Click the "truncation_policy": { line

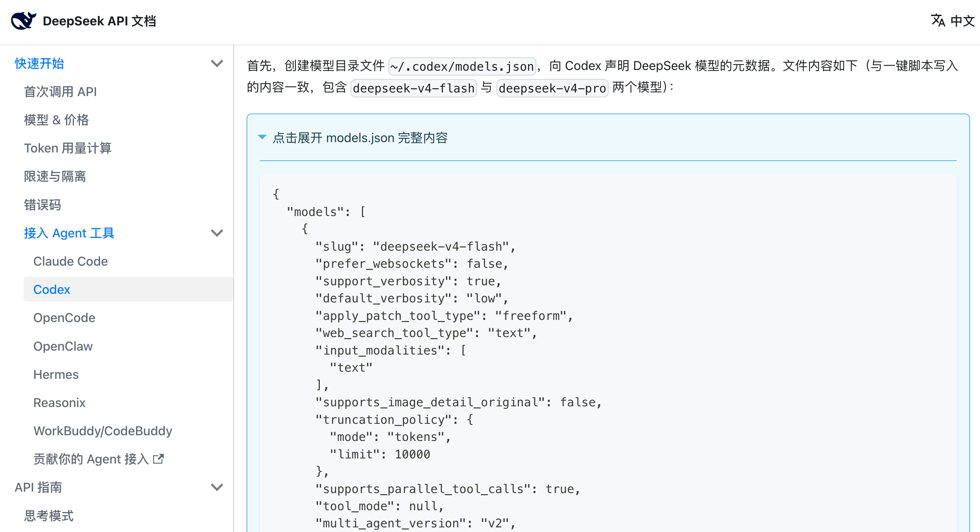(394, 420)
